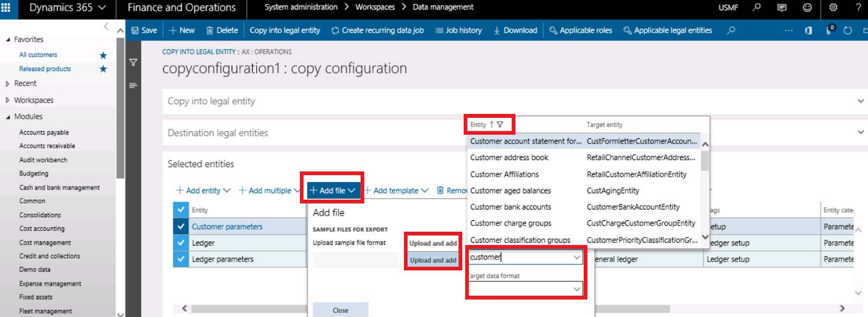This screenshot has height=317, width=868.
Task: Open the settings gear icon
Action: [x=833, y=8]
